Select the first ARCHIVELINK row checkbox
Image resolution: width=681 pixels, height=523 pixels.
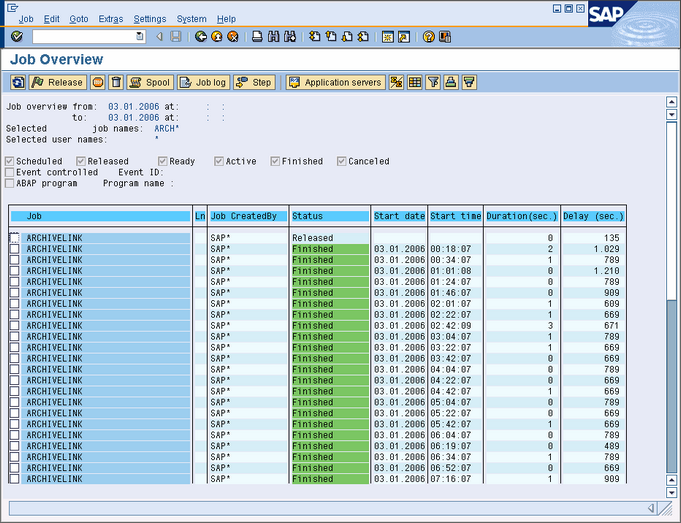(x=14, y=238)
